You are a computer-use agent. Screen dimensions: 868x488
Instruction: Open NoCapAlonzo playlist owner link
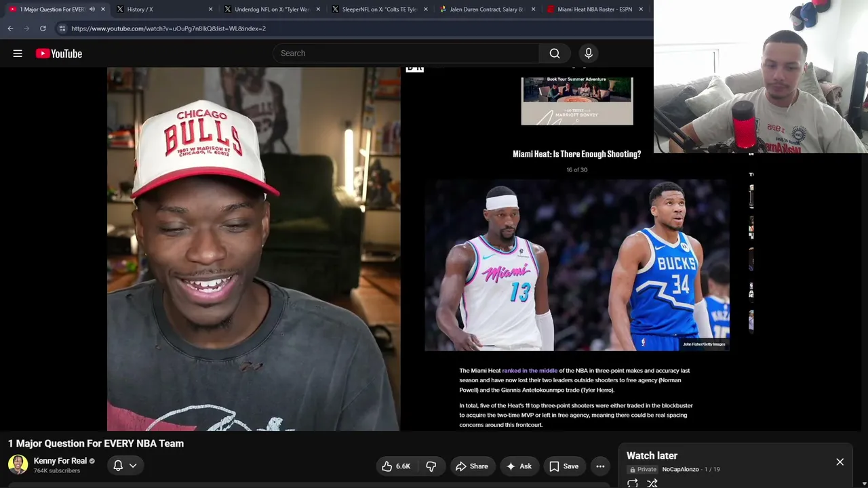click(680, 470)
